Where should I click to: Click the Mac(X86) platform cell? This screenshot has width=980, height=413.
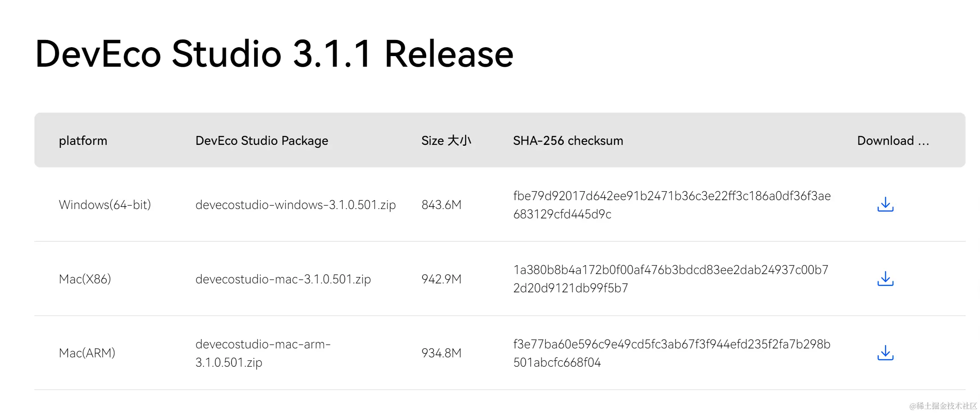tap(85, 279)
